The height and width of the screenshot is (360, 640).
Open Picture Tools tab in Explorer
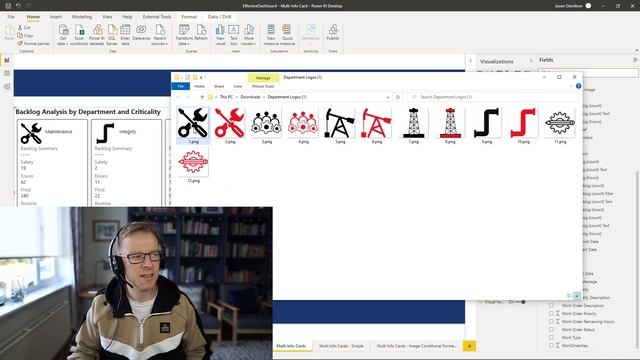pyautogui.click(x=263, y=86)
